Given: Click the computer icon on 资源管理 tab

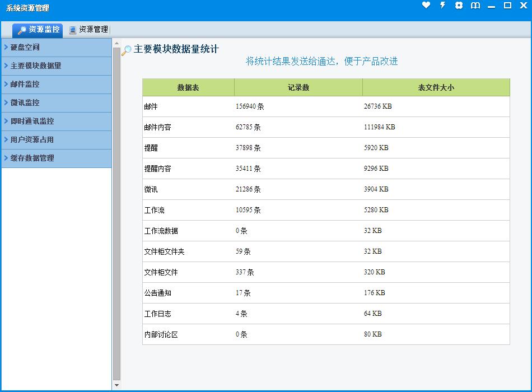Looking at the screenshot, I should point(73,30).
